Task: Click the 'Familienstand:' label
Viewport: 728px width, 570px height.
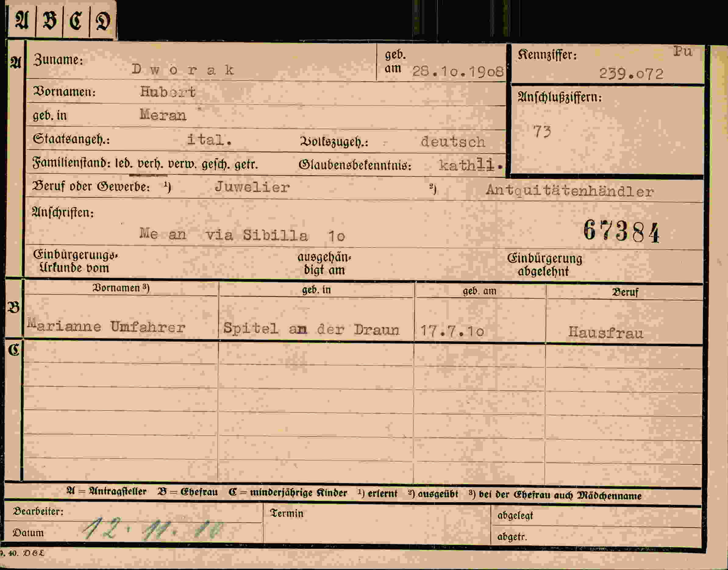Action: (71, 163)
